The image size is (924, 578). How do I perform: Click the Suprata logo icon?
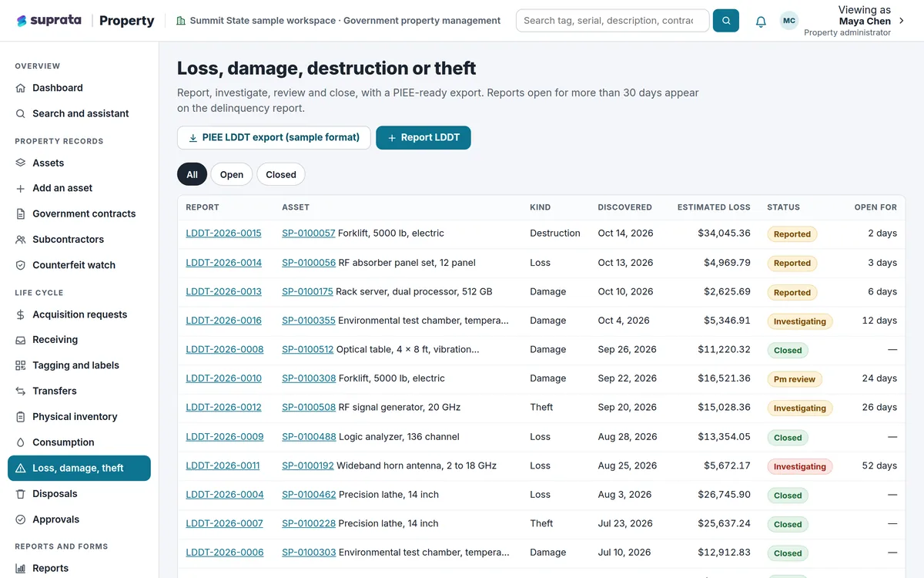(22, 21)
